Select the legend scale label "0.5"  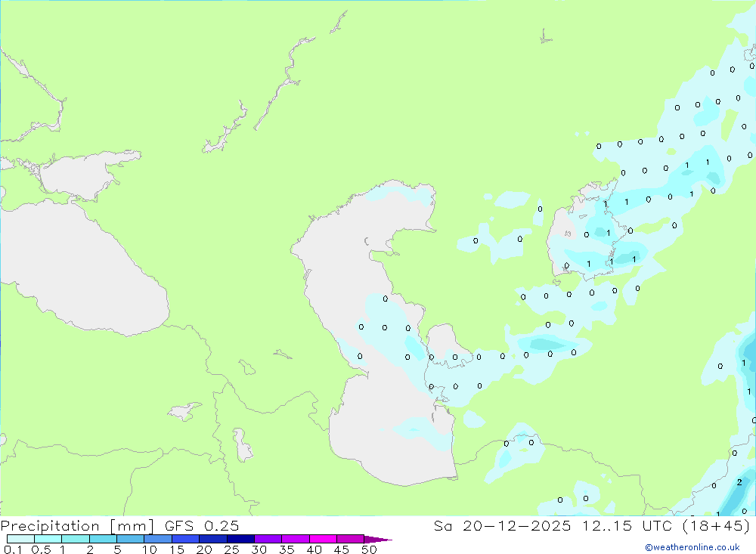(41, 549)
